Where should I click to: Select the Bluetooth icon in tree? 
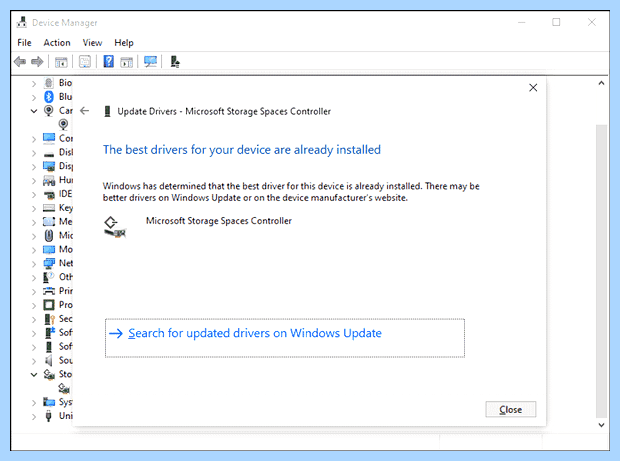pyautogui.click(x=49, y=96)
